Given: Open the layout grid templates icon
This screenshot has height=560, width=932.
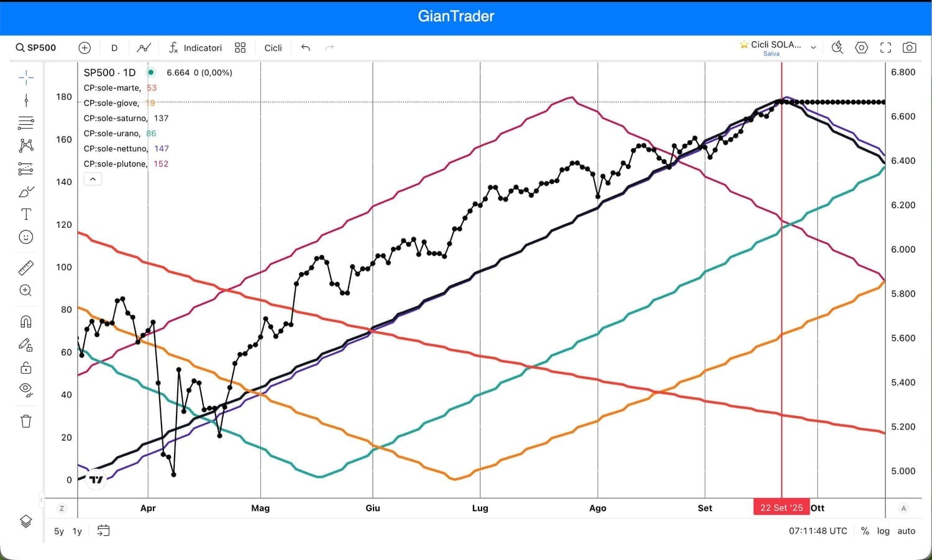Looking at the screenshot, I should tap(240, 48).
